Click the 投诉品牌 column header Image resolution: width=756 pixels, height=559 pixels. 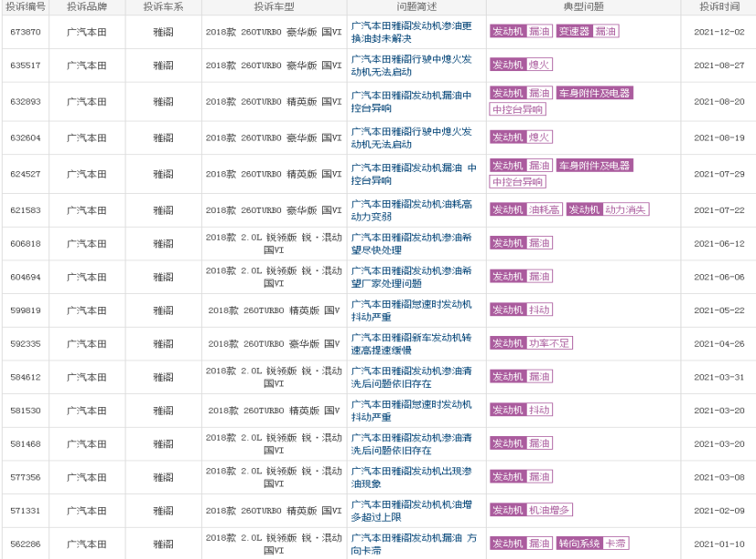tap(86, 6)
